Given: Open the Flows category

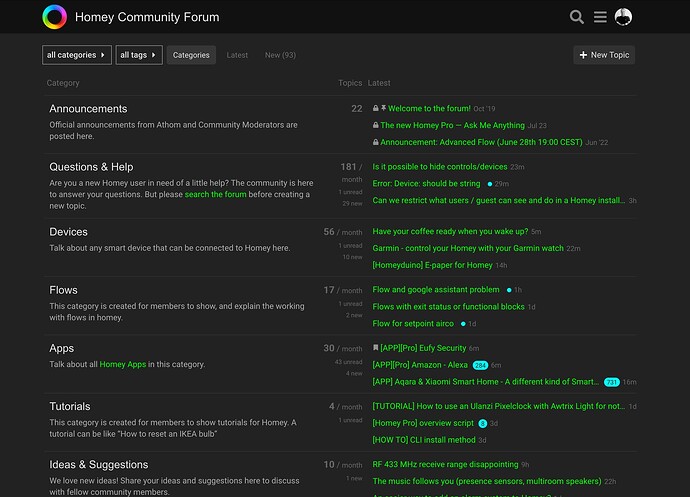Looking at the screenshot, I should click(63, 290).
